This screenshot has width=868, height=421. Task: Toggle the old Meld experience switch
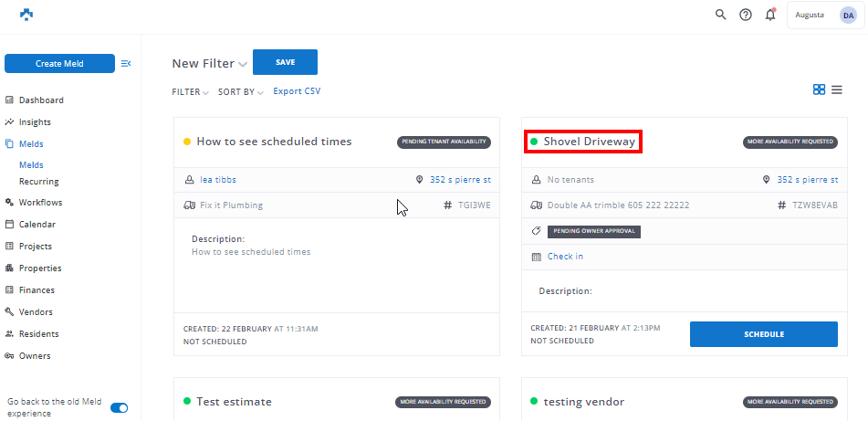click(119, 408)
